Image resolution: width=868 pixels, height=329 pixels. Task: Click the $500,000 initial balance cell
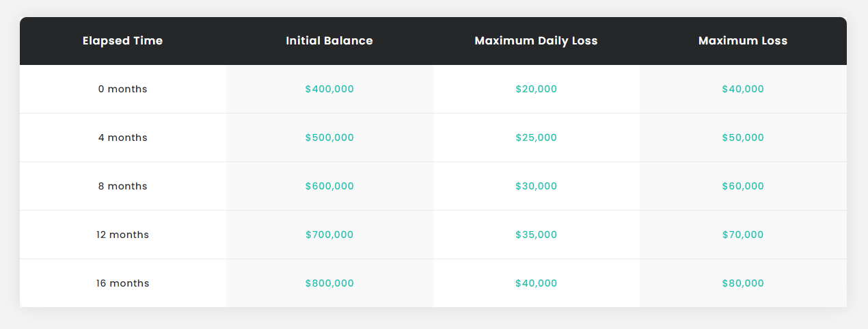[x=329, y=137]
